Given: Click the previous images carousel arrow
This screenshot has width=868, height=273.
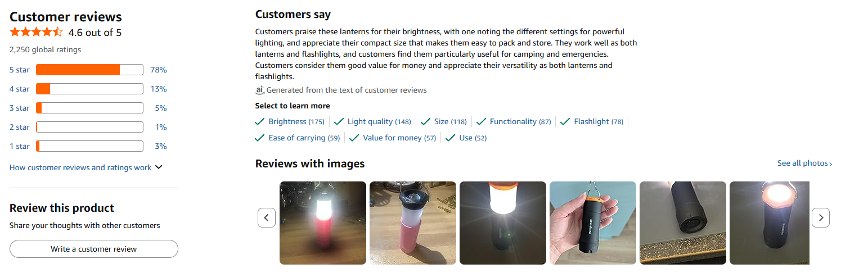Looking at the screenshot, I should click(x=267, y=217).
